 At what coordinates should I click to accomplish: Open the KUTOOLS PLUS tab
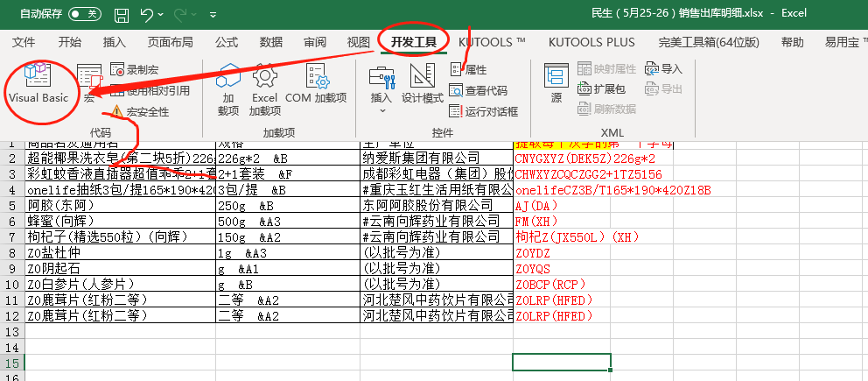pyautogui.click(x=591, y=42)
